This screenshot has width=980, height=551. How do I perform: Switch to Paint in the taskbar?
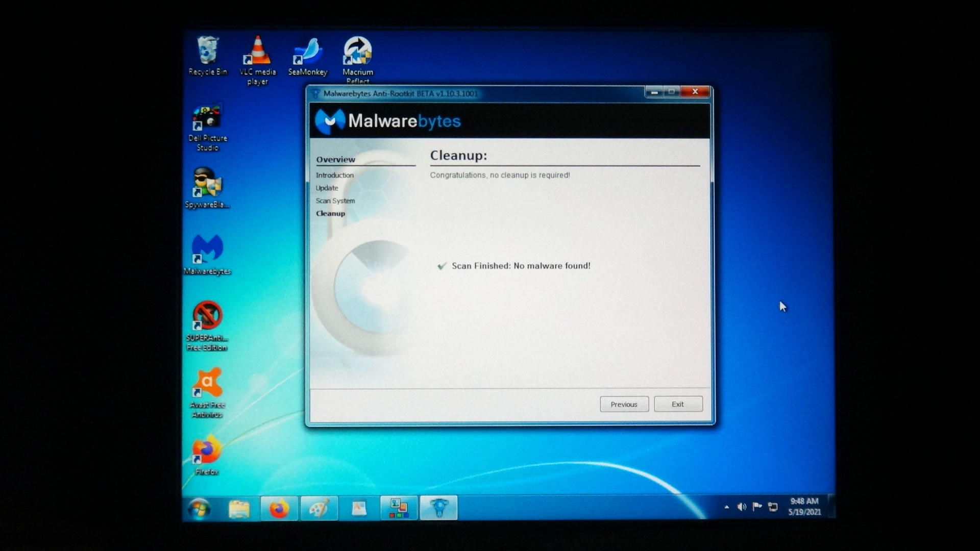[x=319, y=508]
